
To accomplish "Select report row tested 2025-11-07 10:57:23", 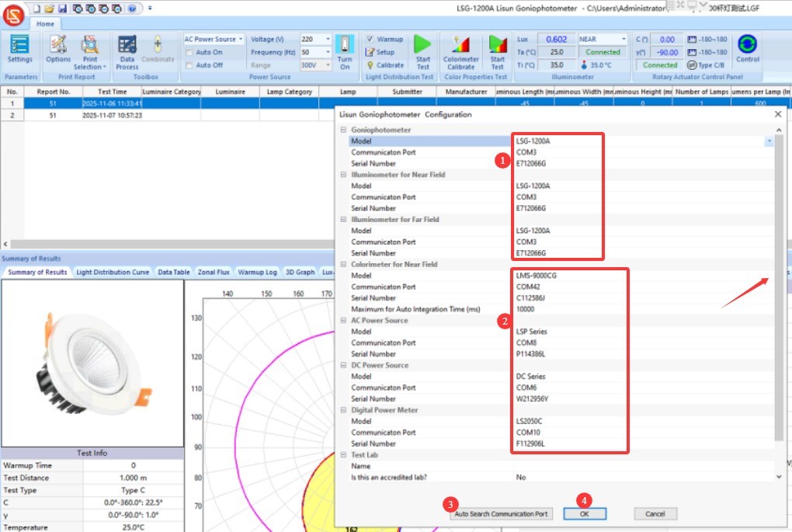I will pos(167,115).
